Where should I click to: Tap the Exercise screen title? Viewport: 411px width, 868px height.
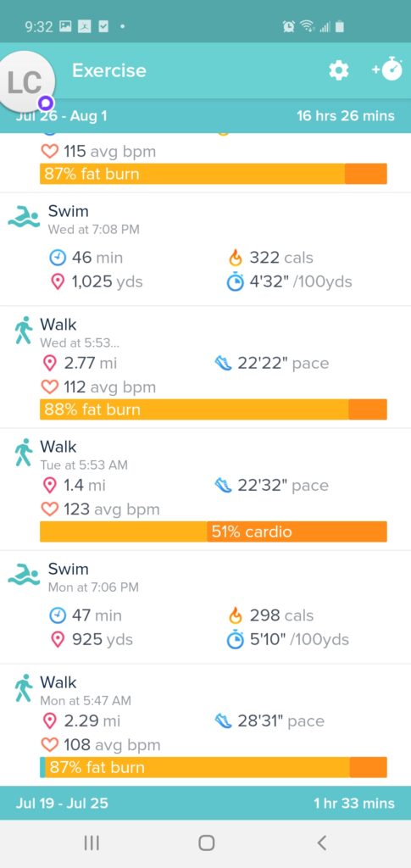(x=109, y=70)
